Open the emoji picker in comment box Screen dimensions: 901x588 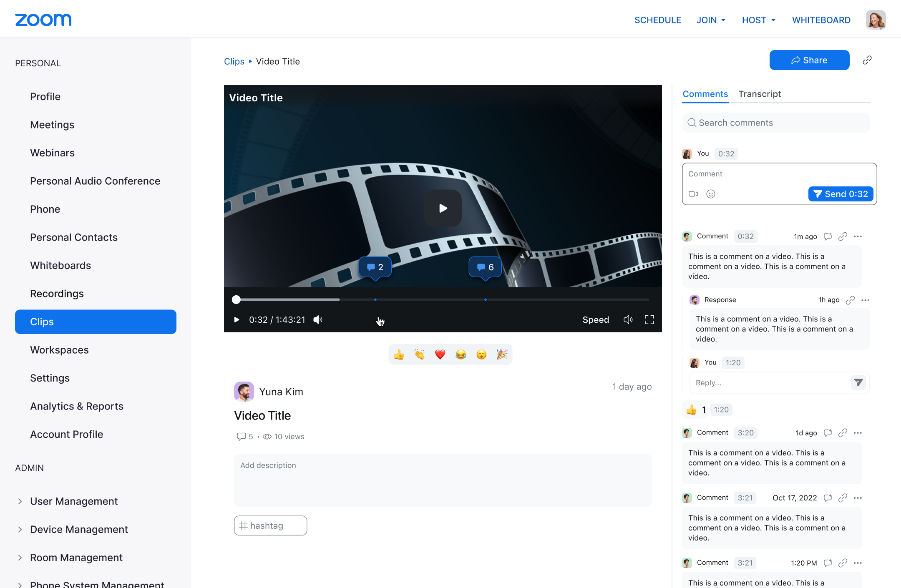coord(711,194)
